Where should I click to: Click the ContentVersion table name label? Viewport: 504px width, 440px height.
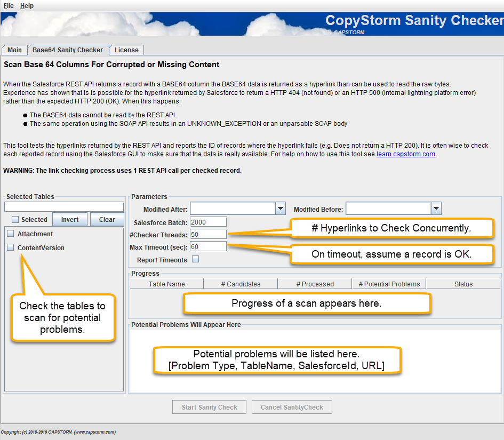41,248
